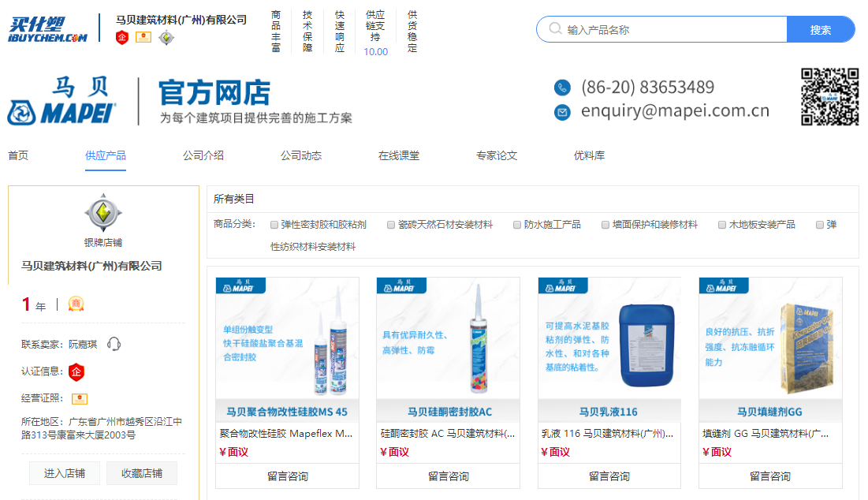Click the merchant medal icon beside 1年
Image resolution: width=868 pixels, height=500 pixels.
click(76, 304)
